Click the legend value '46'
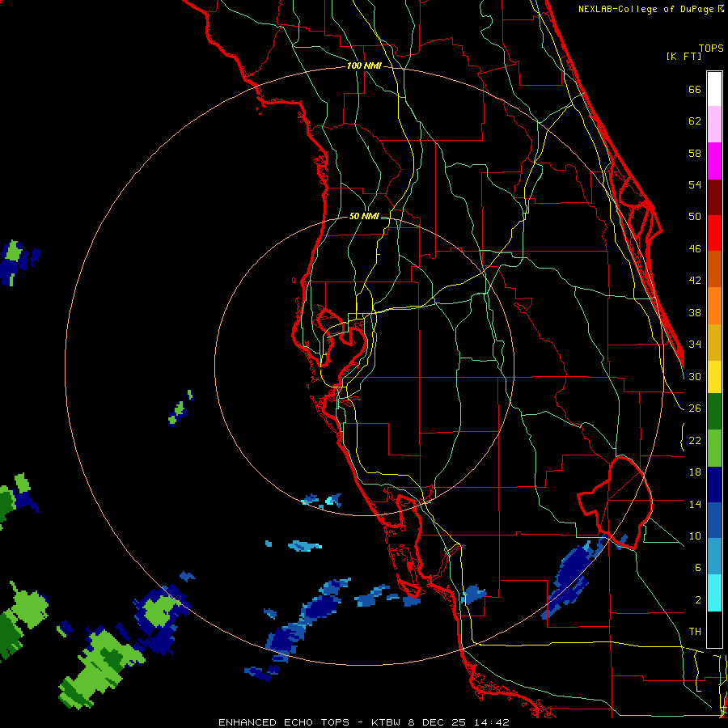The width and height of the screenshot is (728, 728). click(695, 249)
